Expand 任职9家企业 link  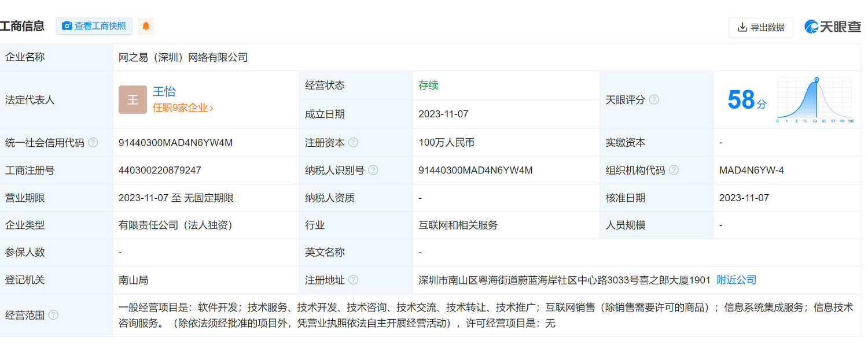(183, 108)
